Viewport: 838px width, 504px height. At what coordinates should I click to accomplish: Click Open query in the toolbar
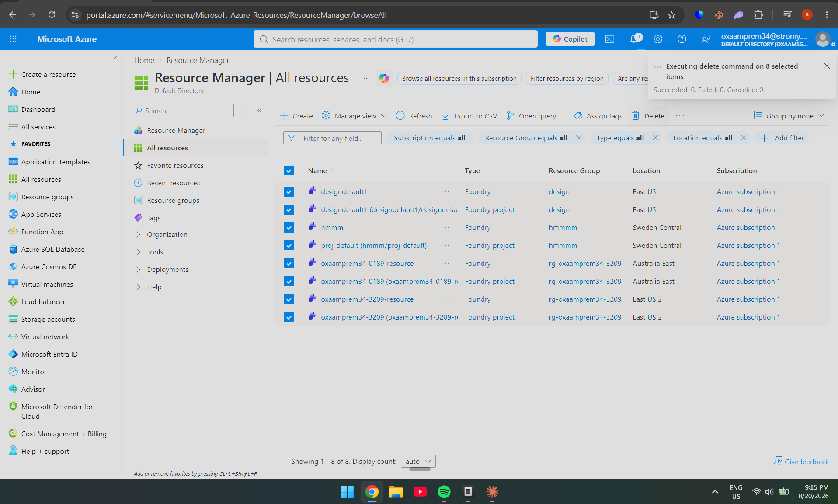(531, 116)
